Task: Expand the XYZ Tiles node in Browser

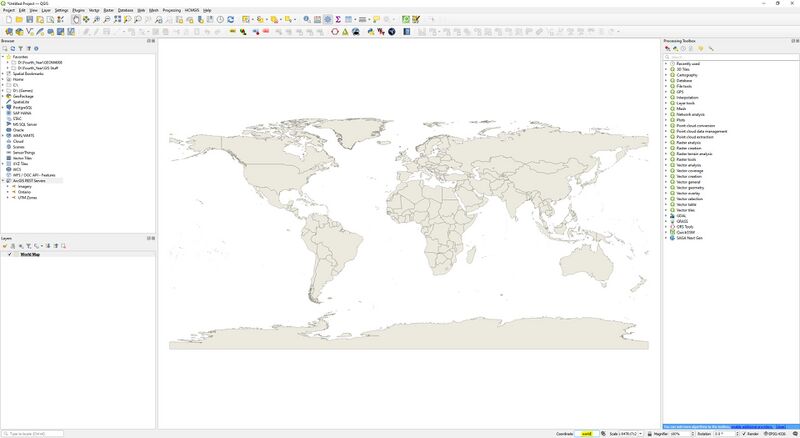Action: pos(3,164)
